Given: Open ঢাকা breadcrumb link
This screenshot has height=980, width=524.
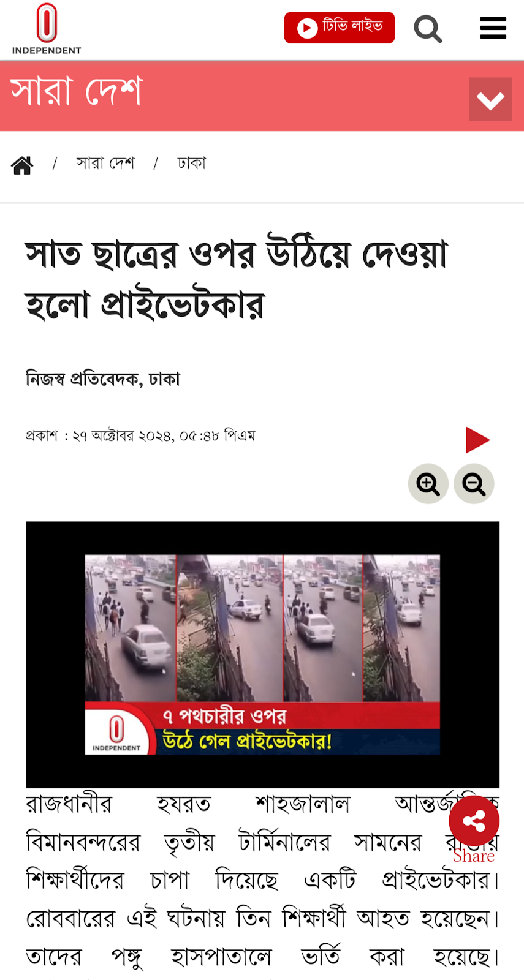Looking at the screenshot, I should (192, 164).
